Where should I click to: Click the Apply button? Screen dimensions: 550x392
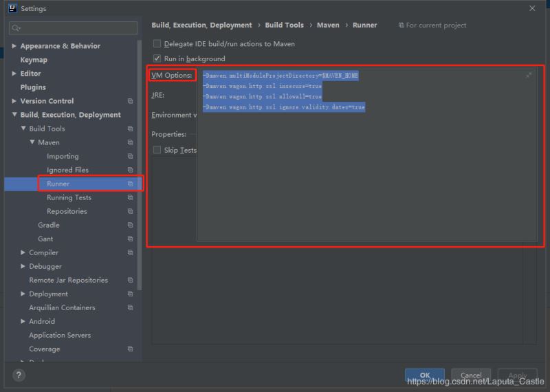[x=518, y=375]
